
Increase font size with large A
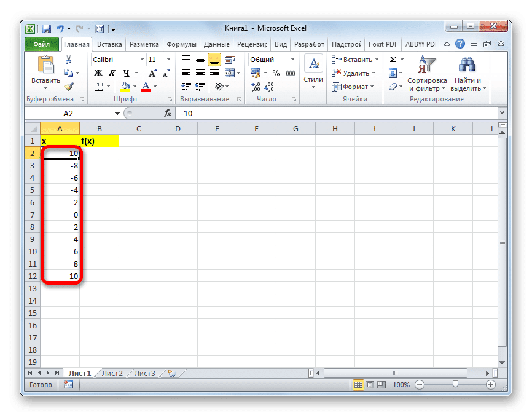point(153,73)
